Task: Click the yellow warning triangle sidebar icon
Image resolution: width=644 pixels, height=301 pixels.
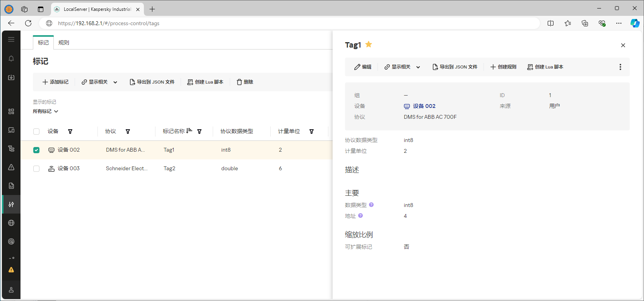Action: click(x=11, y=270)
